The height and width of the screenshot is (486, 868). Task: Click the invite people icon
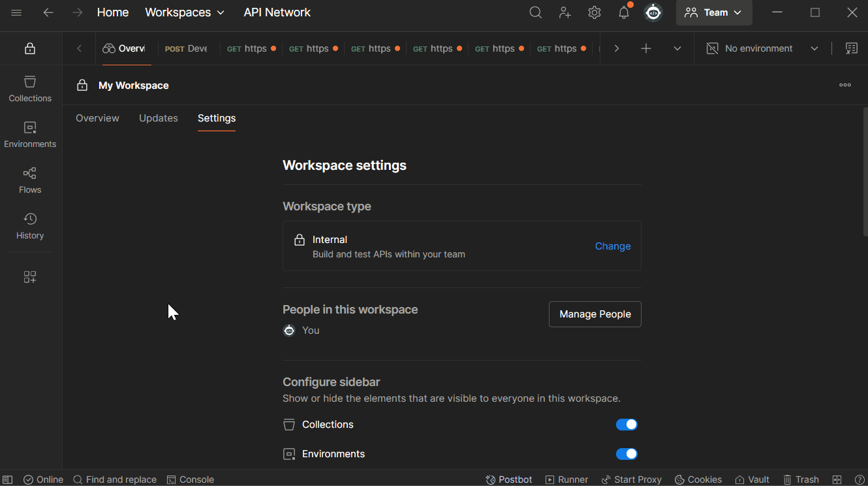[565, 12]
